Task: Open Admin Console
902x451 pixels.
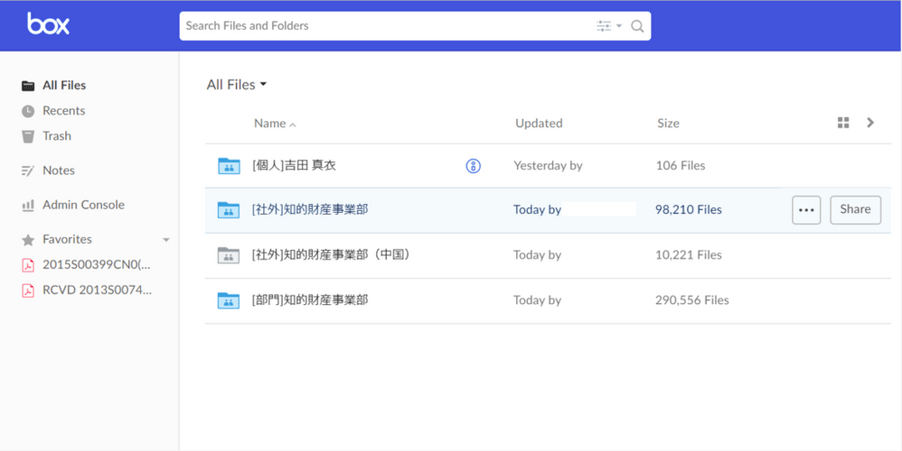Action: (x=83, y=205)
